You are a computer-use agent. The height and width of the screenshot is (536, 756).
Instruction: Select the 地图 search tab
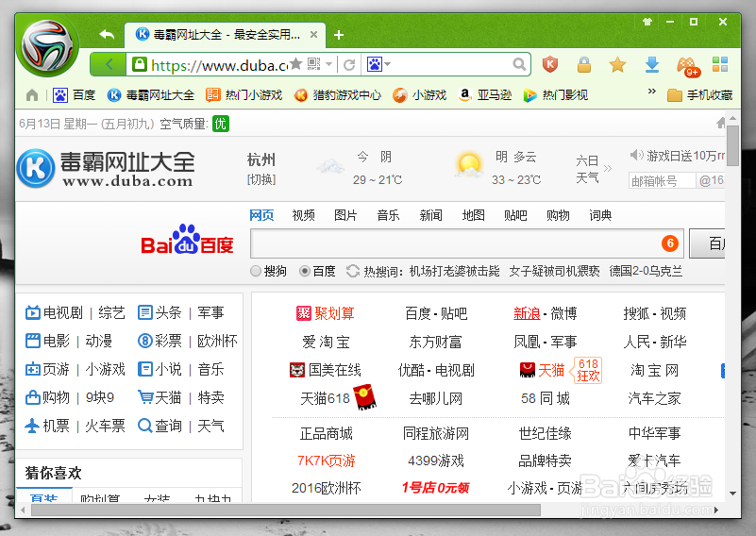coord(473,215)
